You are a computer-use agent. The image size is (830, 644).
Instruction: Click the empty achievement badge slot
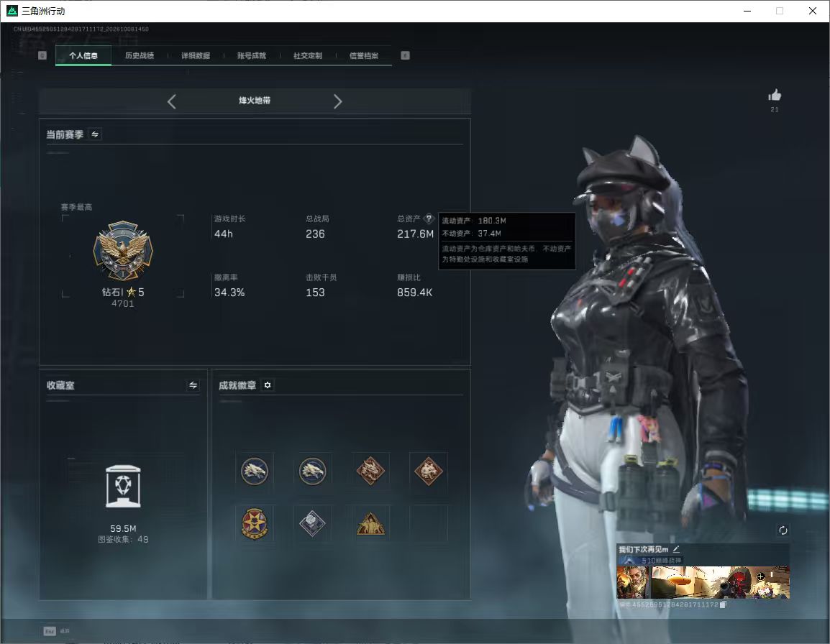(428, 524)
